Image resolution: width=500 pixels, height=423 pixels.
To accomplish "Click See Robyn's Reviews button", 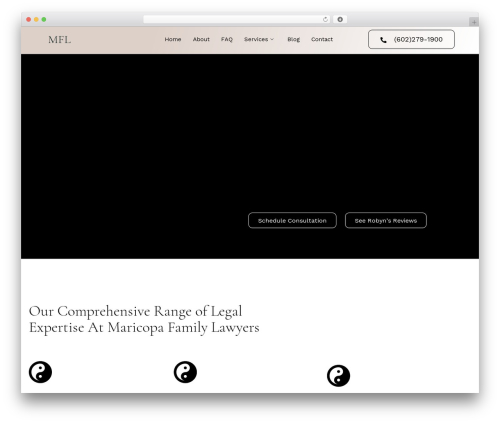I will (386, 220).
